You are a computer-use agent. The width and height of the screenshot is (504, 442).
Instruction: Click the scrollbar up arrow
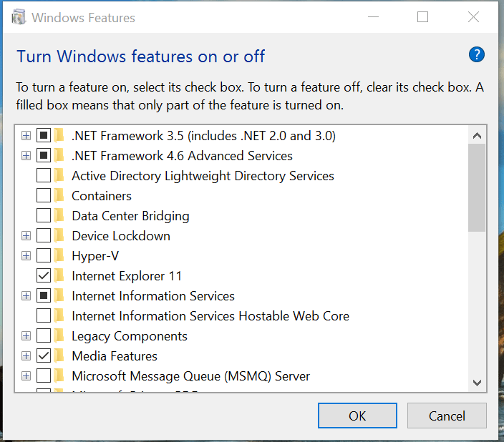pyautogui.click(x=477, y=136)
